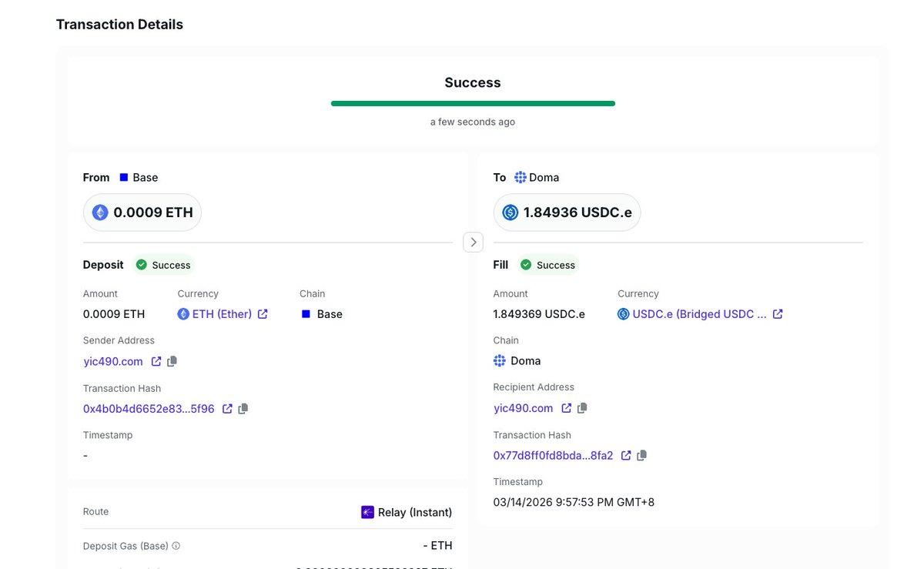The width and height of the screenshot is (924, 569).
Task: Click the Route label
Action: coord(96,512)
